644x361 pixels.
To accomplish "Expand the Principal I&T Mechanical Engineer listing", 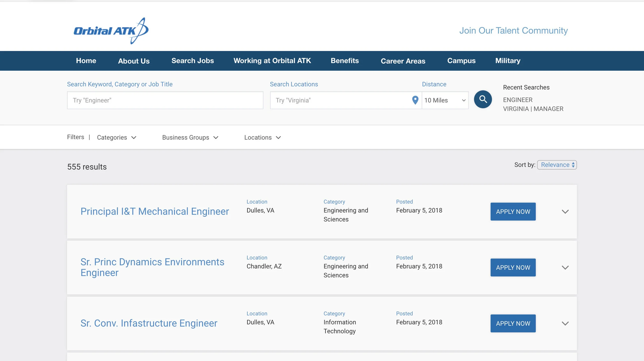I will (565, 212).
